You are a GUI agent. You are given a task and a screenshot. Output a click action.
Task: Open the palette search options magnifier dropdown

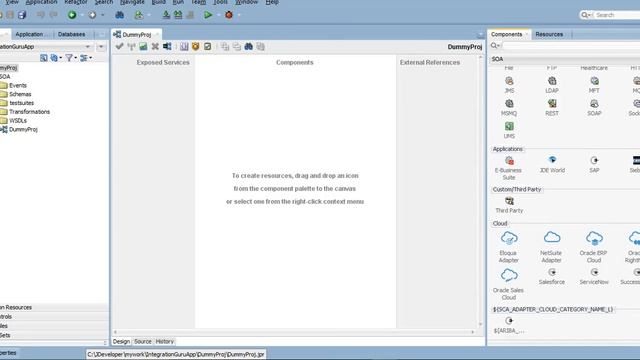click(495, 46)
